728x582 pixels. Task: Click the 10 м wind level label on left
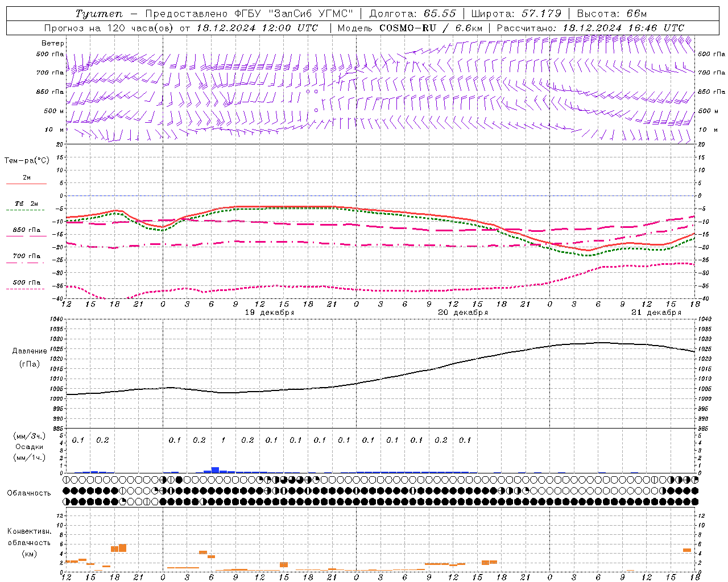point(55,130)
